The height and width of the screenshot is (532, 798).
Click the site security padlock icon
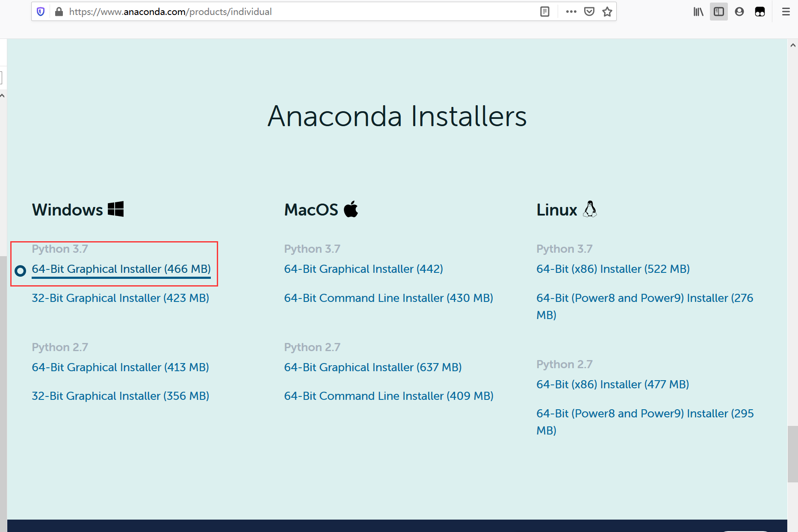tap(59, 12)
